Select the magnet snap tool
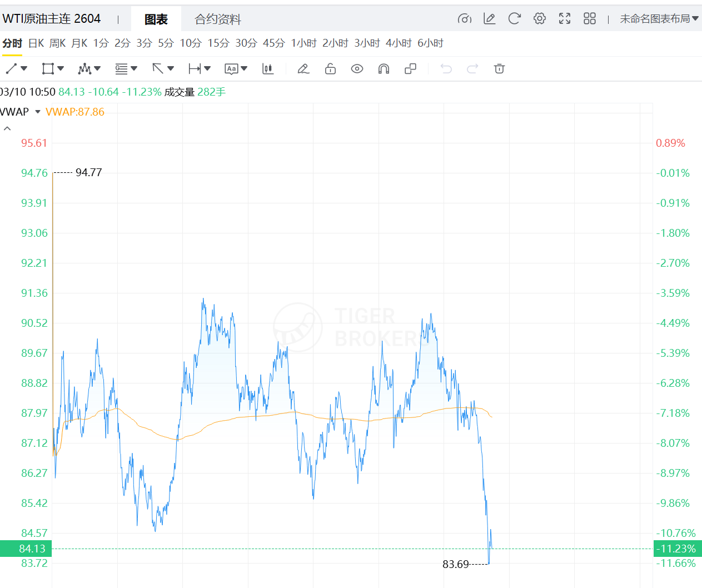702x588 pixels. coord(384,69)
